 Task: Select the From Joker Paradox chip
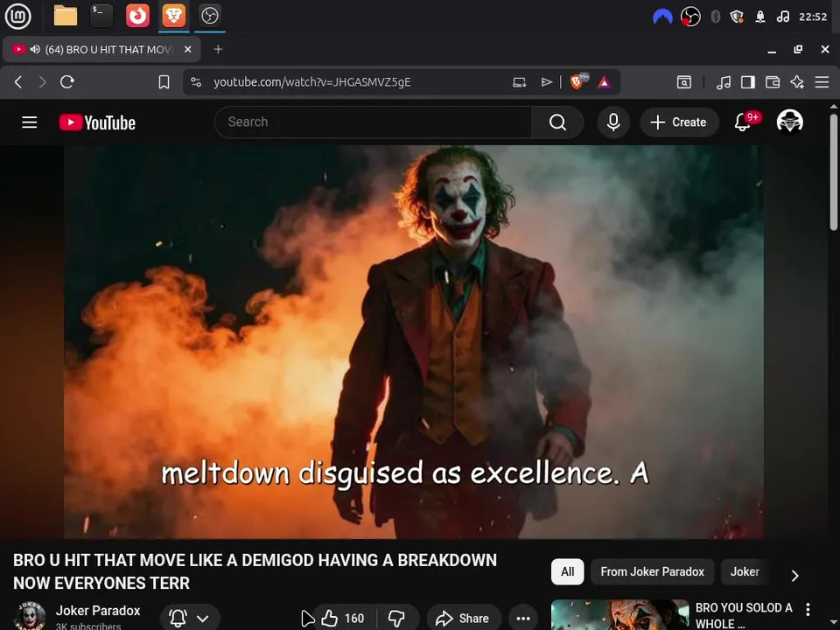point(652,571)
